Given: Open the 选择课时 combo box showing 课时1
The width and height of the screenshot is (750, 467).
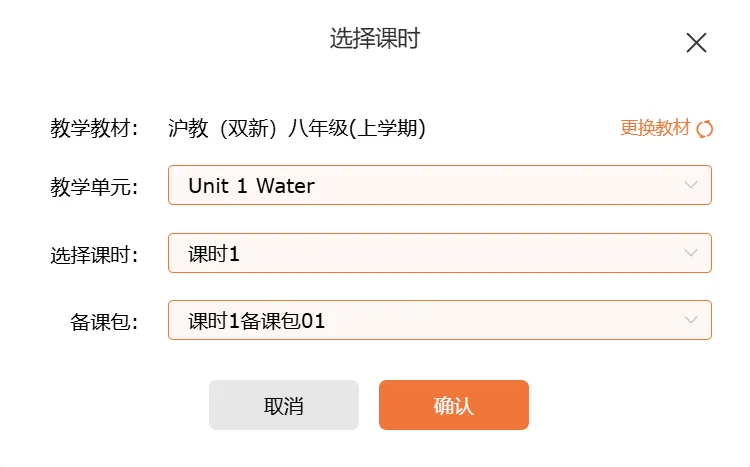Looking at the screenshot, I should pyautogui.click(x=439, y=254).
